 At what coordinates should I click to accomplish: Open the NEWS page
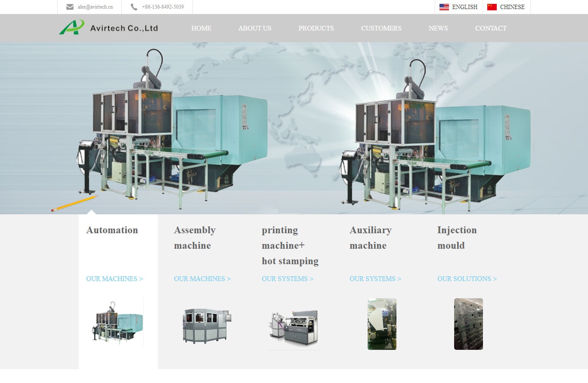[438, 28]
